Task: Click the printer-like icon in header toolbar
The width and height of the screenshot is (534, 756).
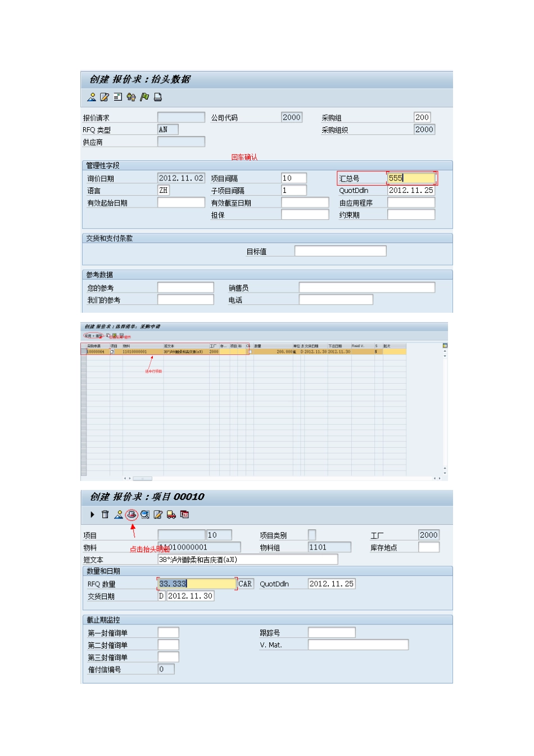Action: [x=158, y=97]
